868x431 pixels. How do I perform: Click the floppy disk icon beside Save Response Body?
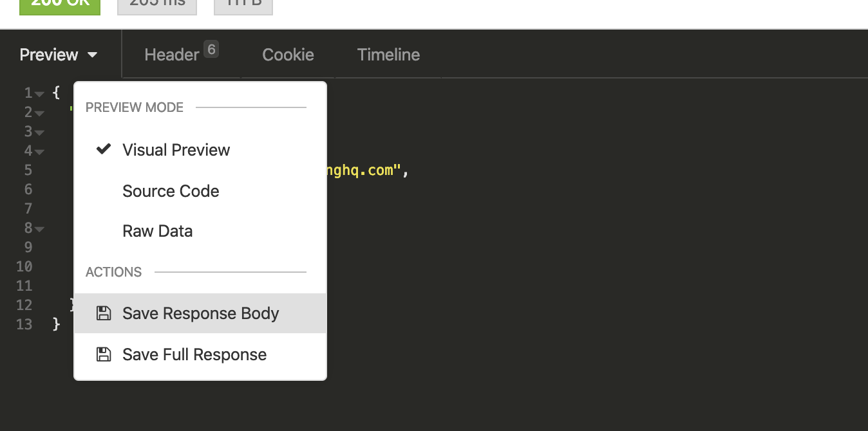pyautogui.click(x=104, y=313)
